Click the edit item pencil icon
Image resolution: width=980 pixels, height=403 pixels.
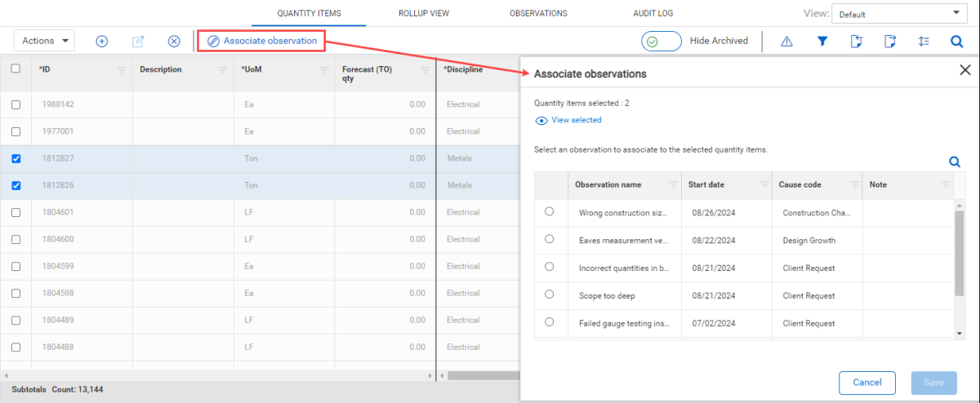(138, 41)
